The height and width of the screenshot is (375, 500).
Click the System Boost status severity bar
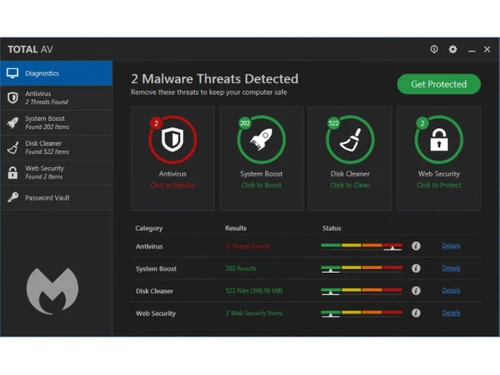tap(361, 269)
